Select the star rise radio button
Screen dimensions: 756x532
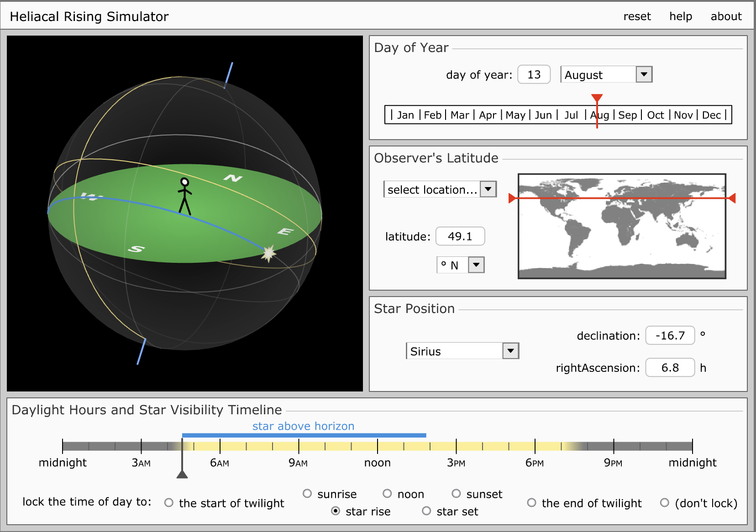336,511
